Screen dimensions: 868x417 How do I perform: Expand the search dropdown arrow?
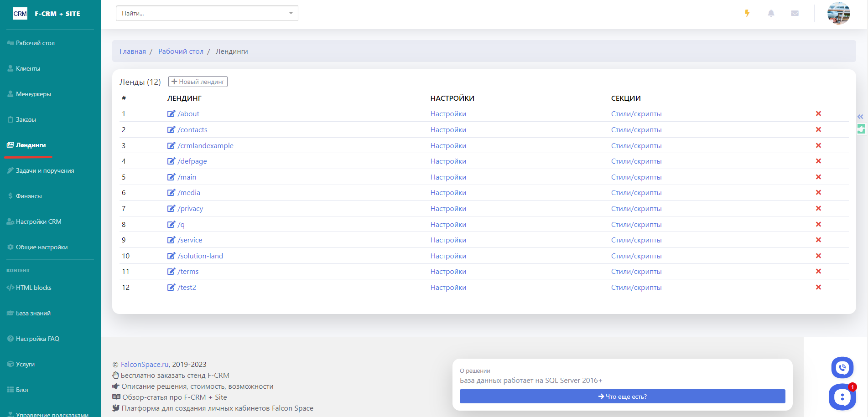(x=291, y=13)
